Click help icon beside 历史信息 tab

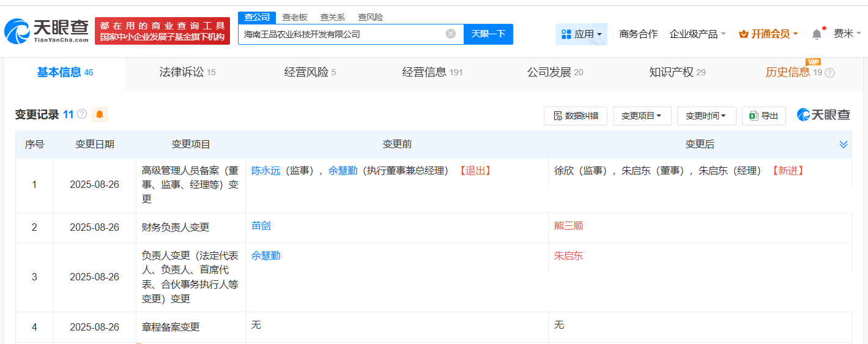tap(829, 73)
